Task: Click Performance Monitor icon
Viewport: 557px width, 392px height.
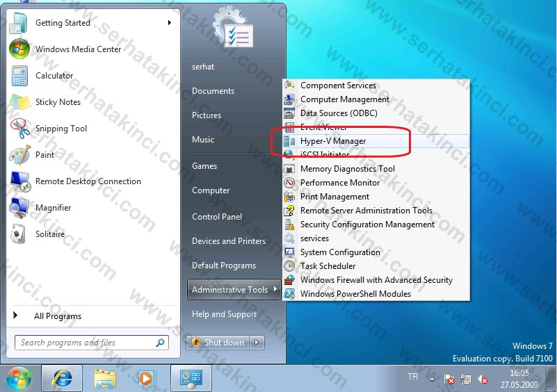Action: (x=289, y=183)
